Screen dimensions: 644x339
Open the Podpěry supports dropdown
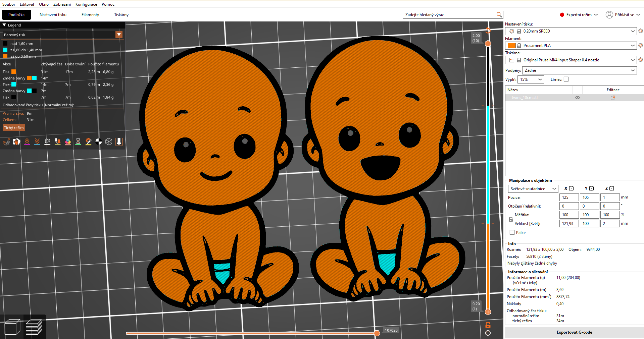click(x=580, y=70)
